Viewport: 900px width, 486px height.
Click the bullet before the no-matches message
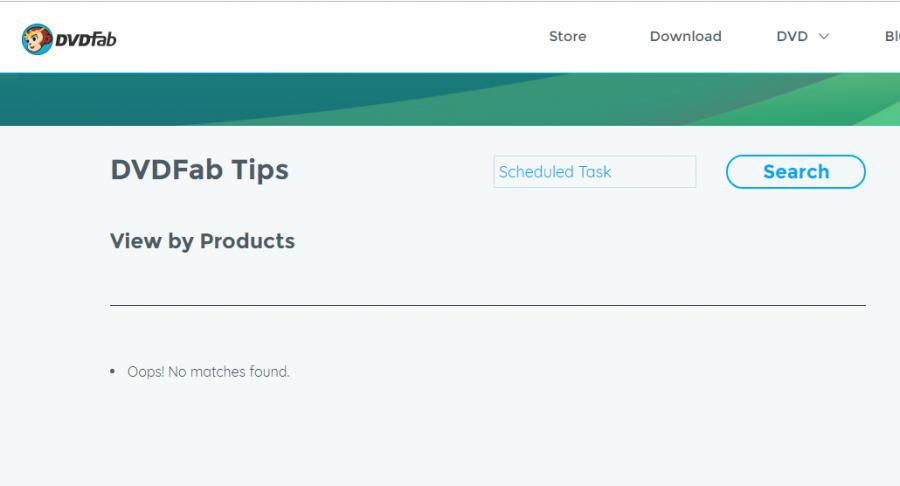pyautogui.click(x=112, y=372)
